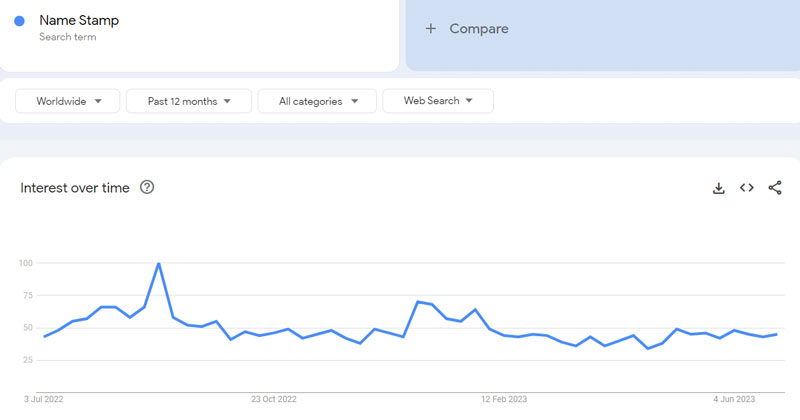
Task: Click the 25 value on y-axis
Action: click(27, 360)
